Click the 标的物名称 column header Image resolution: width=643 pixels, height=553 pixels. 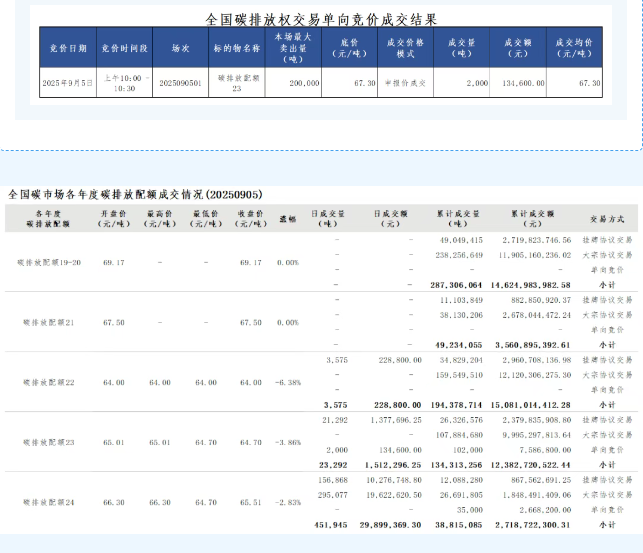click(x=236, y=48)
